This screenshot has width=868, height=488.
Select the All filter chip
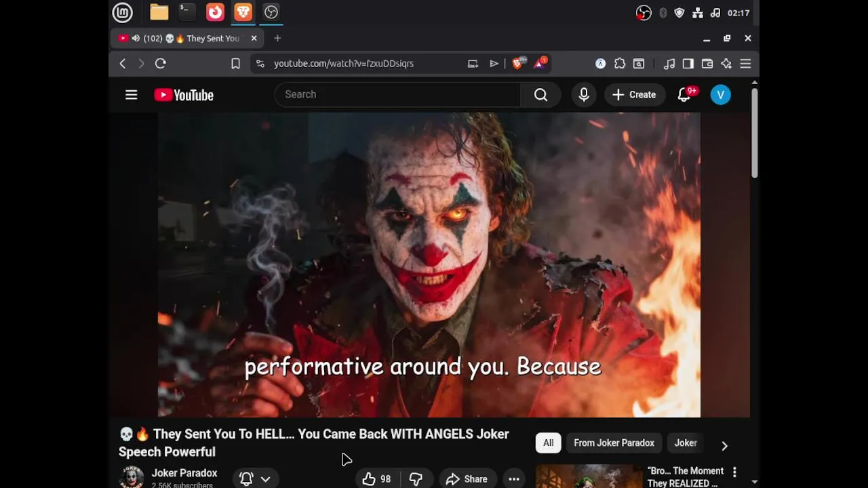click(548, 443)
